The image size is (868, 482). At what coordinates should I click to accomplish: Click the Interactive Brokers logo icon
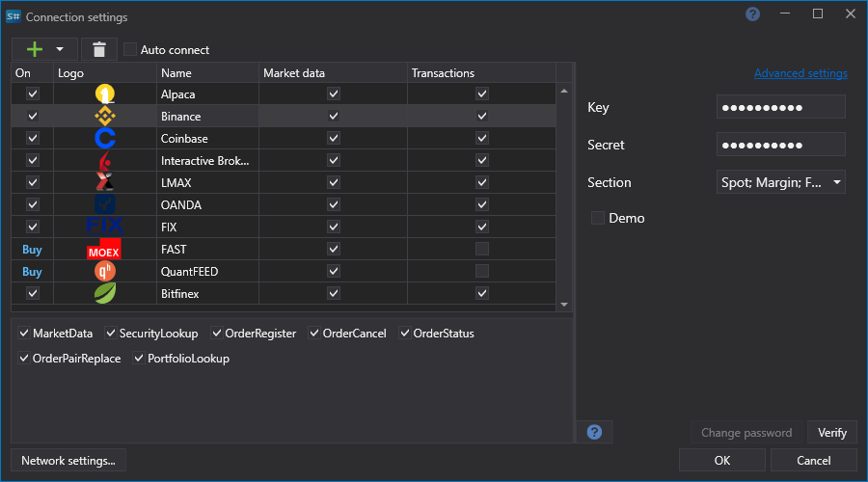pos(104,160)
